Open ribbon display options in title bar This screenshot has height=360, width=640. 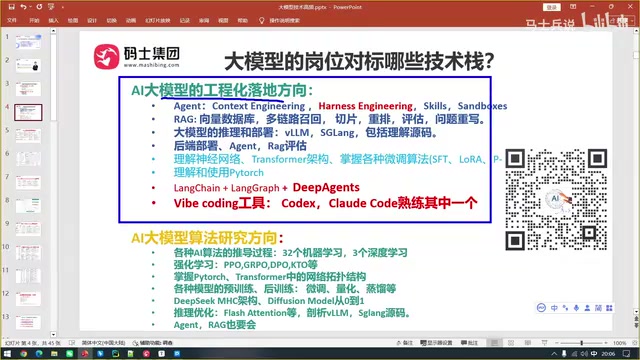(x=573, y=7)
